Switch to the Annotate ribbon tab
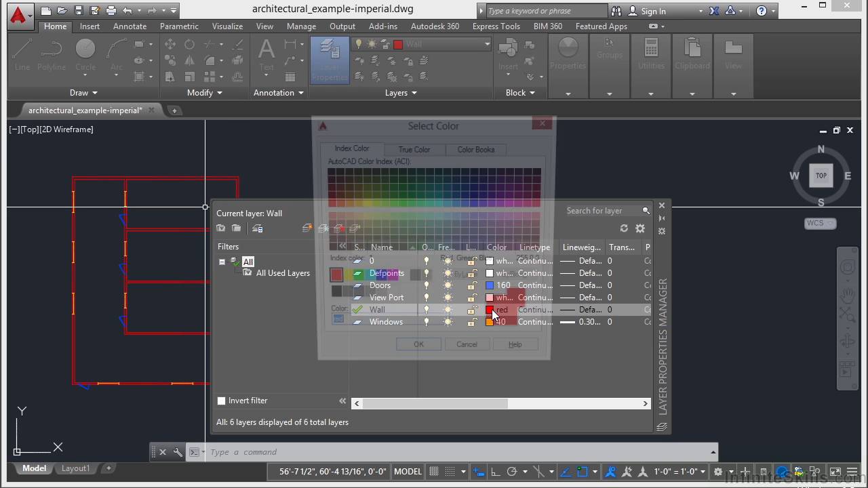The height and width of the screenshot is (488, 868). point(130,26)
